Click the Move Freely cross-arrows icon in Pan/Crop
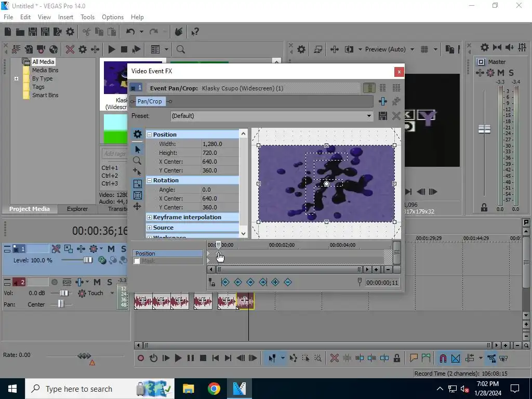The width and height of the screenshot is (532, 399). click(137, 206)
